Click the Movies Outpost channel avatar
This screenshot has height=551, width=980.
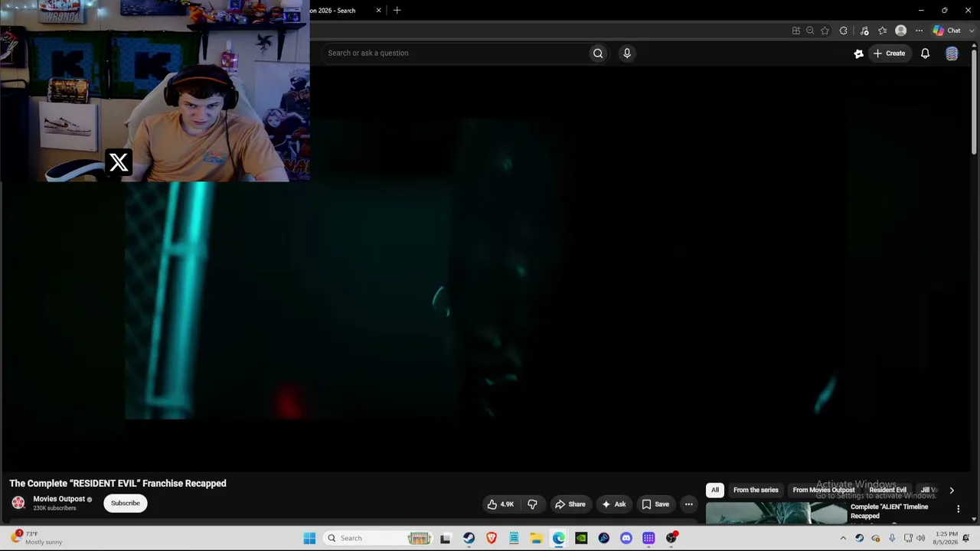point(18,503)
